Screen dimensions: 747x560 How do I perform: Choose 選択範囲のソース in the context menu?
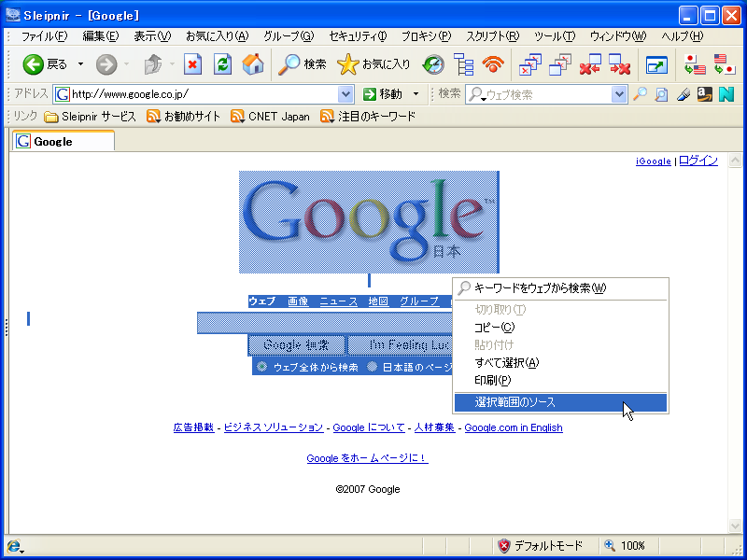click(x=560, y=402)
